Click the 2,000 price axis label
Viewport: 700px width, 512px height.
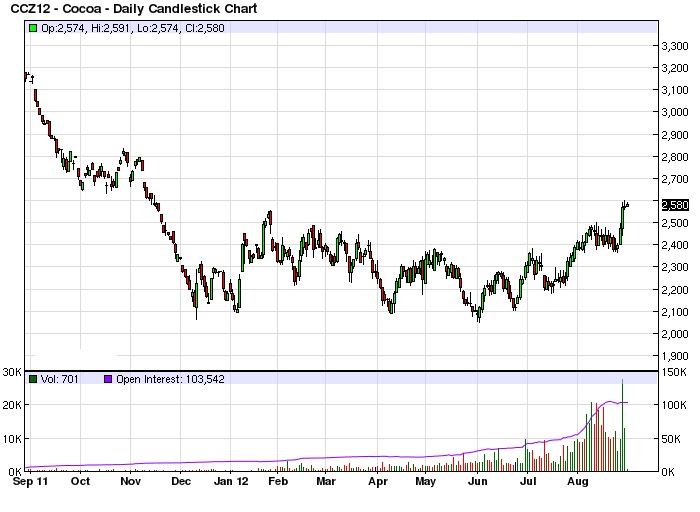pyautogui.click(x=675, y=333)
